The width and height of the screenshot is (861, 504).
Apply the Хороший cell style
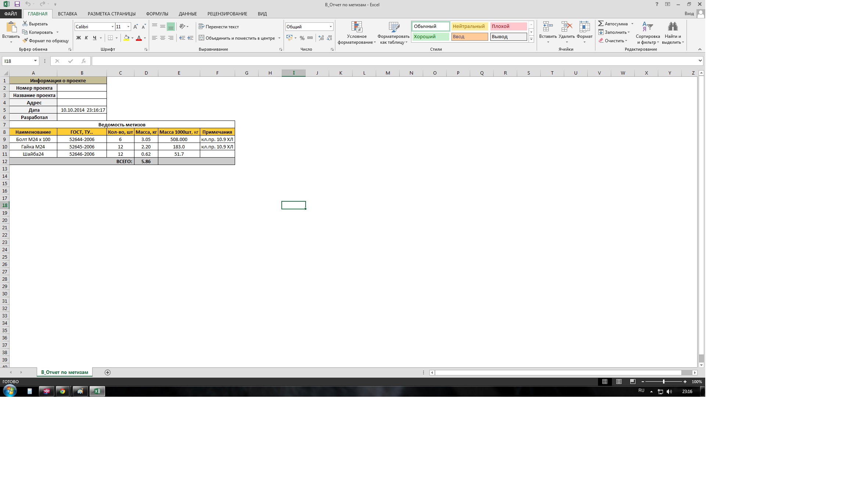(430, 37)
